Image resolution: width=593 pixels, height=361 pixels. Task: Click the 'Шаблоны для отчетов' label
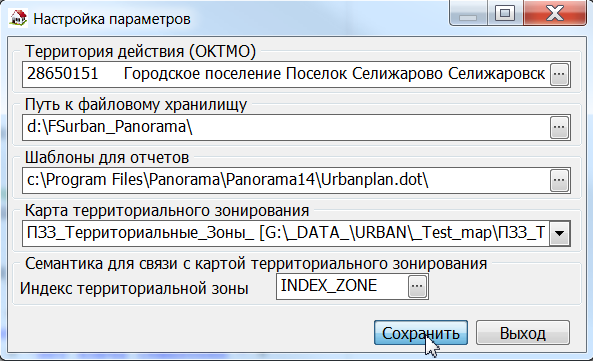(107, 158)
